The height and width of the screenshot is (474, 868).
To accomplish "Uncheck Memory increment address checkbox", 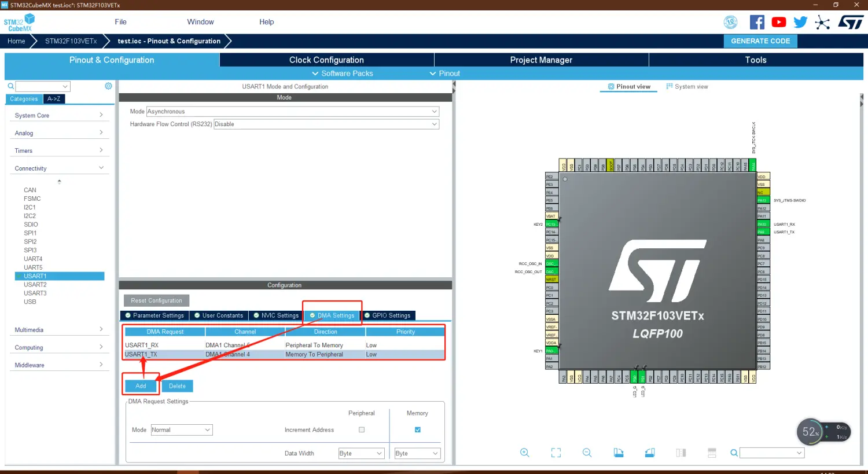I will 417,429.
